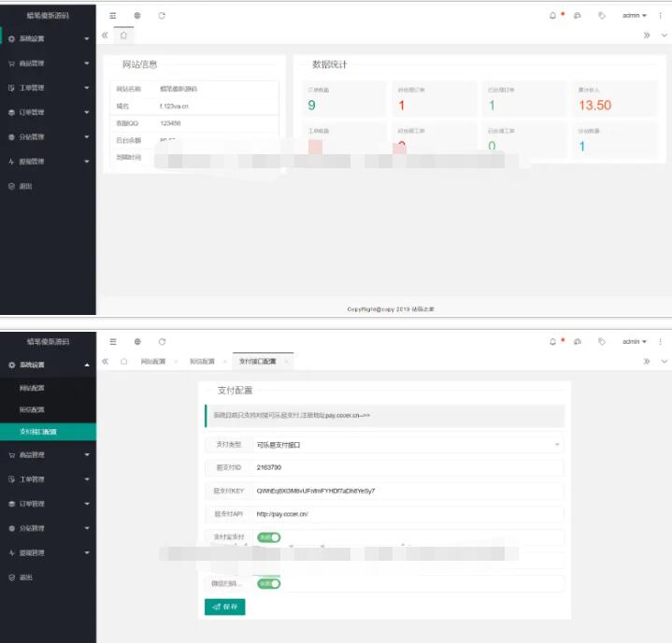Select 网站配置 in the sidebar submenu
Screen dimensions: 672x643
pyautogui.click(x=33, y=387)
